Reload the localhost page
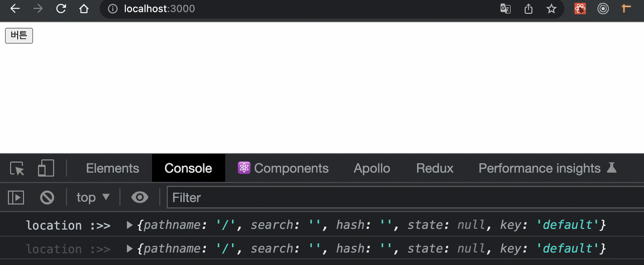The width and height of the screenshot is (644, 265). click(x=61, y=9)
